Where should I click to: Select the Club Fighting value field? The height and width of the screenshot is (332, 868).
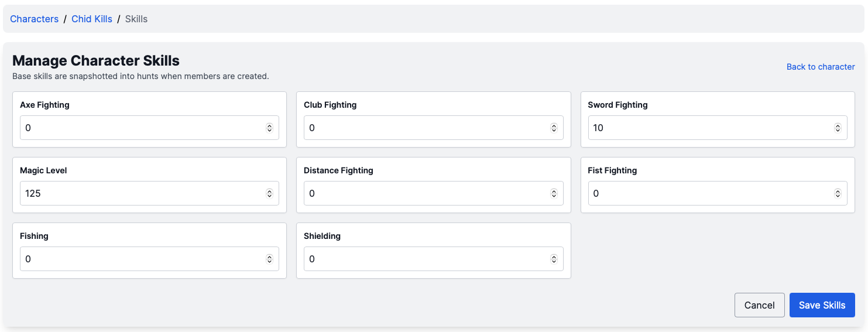(x=424, y=128)
